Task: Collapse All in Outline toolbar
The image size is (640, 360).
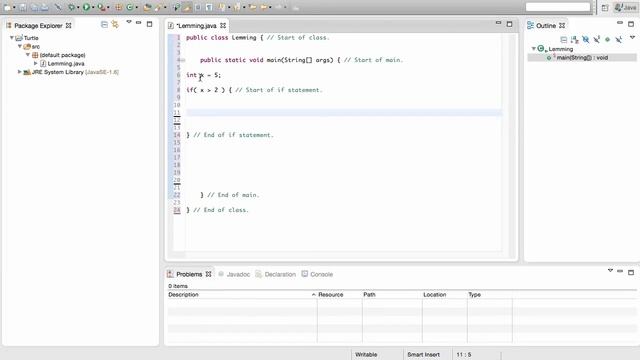Action: (x=564, y=39)
